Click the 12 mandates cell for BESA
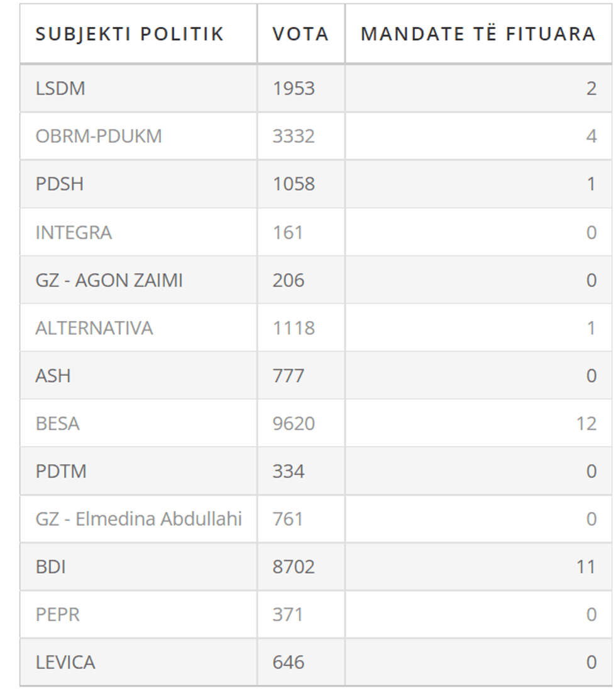 pos(586,424)
